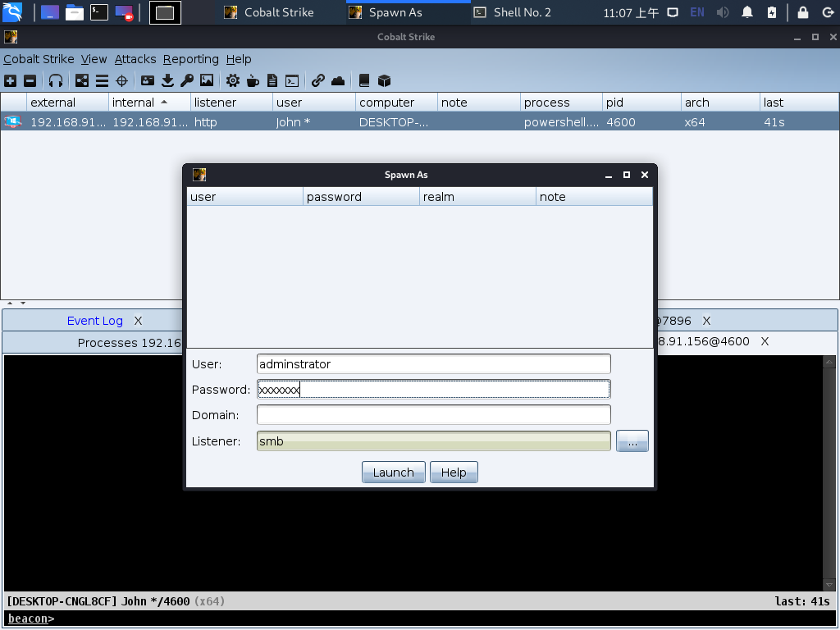
Task: Click the coffee cup Java applet icon
Action: (x=253, y=80)
